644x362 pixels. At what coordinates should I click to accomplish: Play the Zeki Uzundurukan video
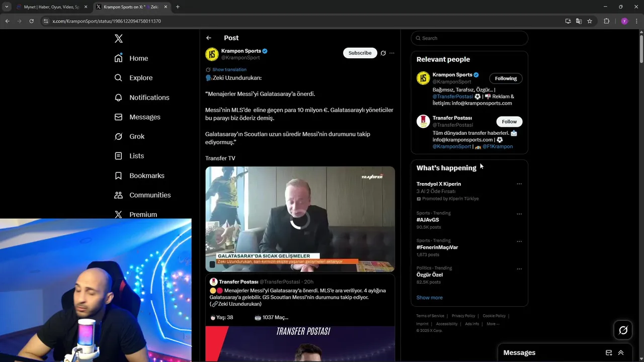click(300, 219)
